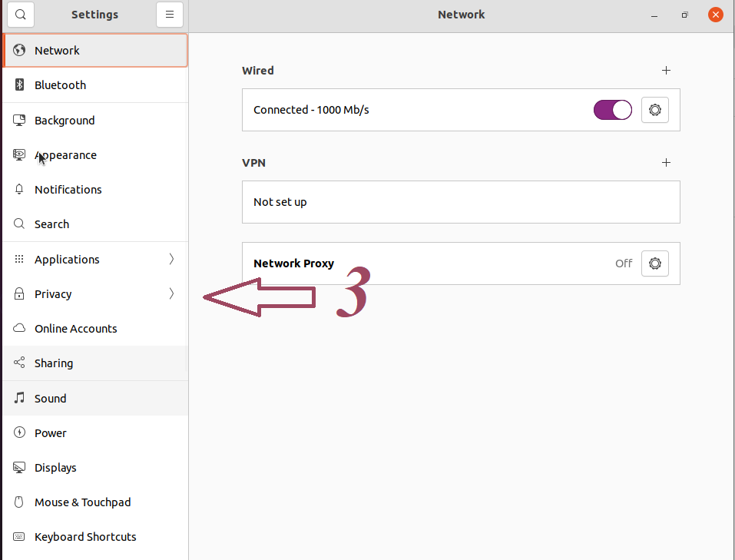The width and height of the screenshot is (735, 560).
Task: Expand the Privacy submenu chevron
Action: click(171, 294)
